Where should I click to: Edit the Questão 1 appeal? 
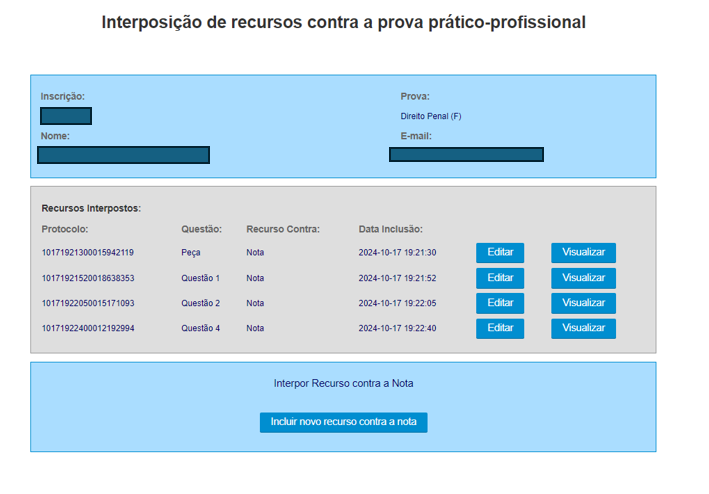tap(499, 278)
